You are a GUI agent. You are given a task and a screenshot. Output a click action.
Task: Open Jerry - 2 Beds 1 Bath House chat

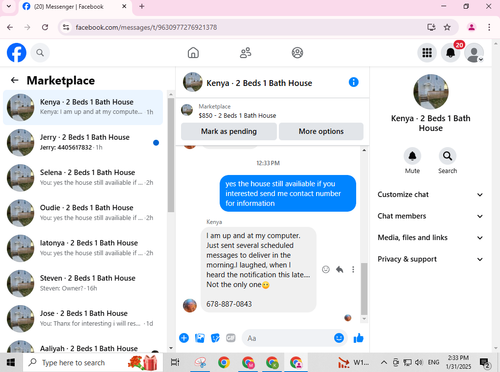click(83, 142)
